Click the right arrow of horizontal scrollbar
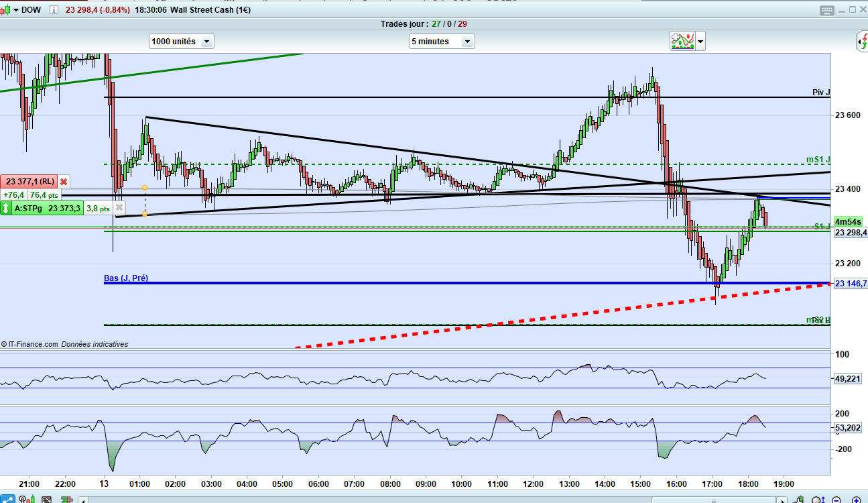Viewport: 868px width, 503px height. [782, 500]
